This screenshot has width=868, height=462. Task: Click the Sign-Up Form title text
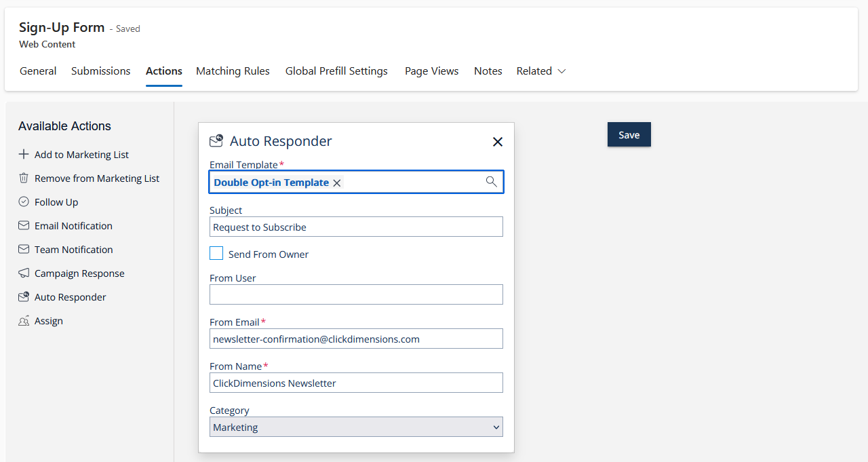tap(62, 27)
